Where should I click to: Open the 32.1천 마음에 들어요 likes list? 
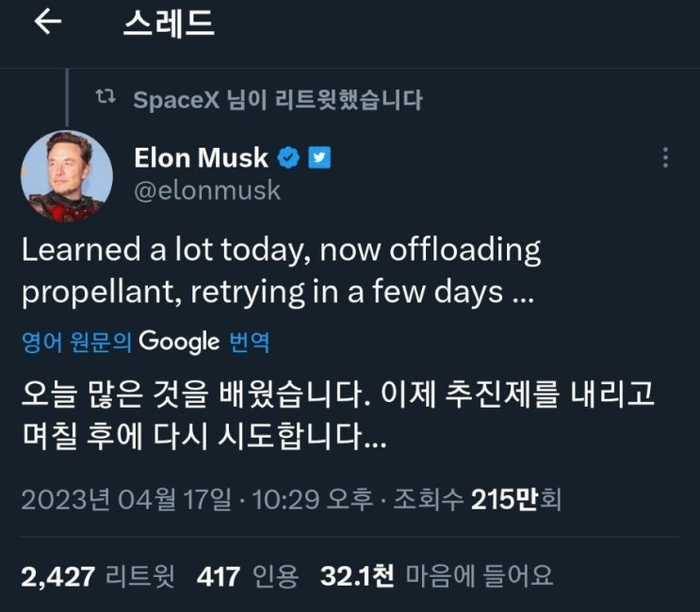coord(437,572)
